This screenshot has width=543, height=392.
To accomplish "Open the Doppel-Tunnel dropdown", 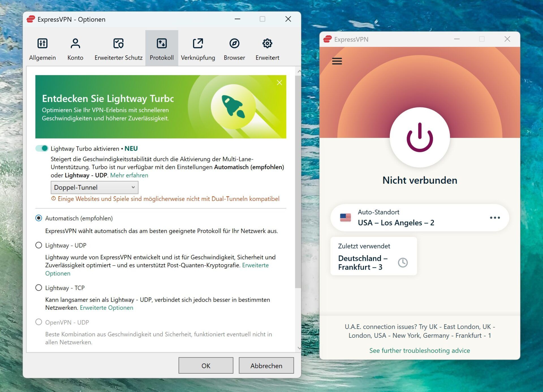I will [x=94, y=187].
